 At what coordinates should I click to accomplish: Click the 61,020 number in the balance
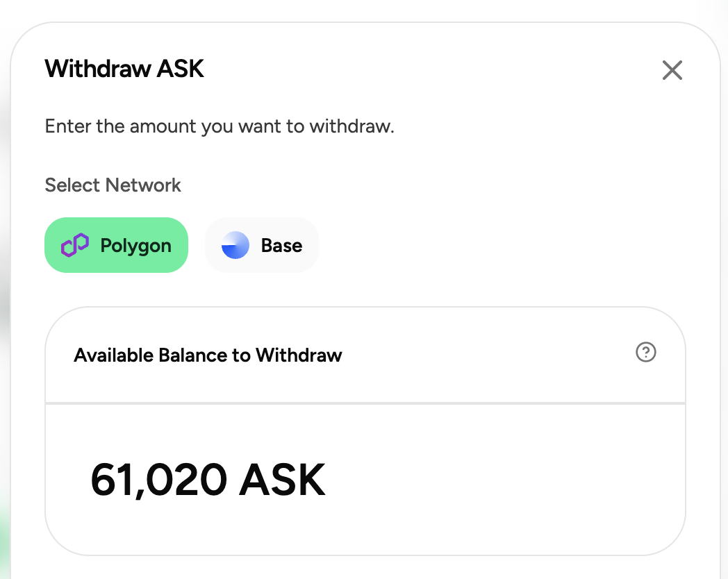coord(159,480)
